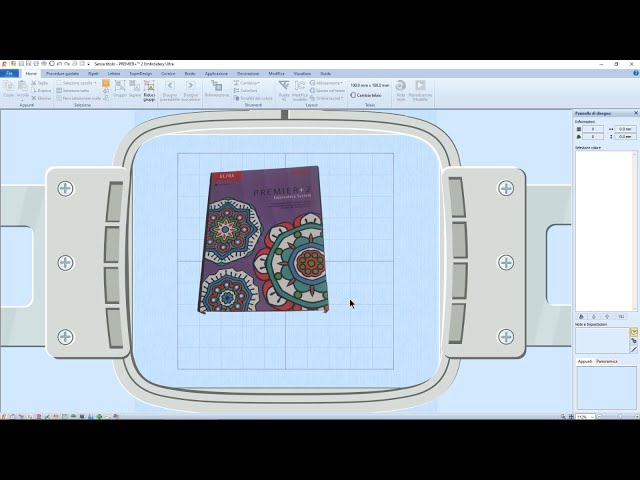Open the Ordina layout dropdown

click(x=327, y=98)
